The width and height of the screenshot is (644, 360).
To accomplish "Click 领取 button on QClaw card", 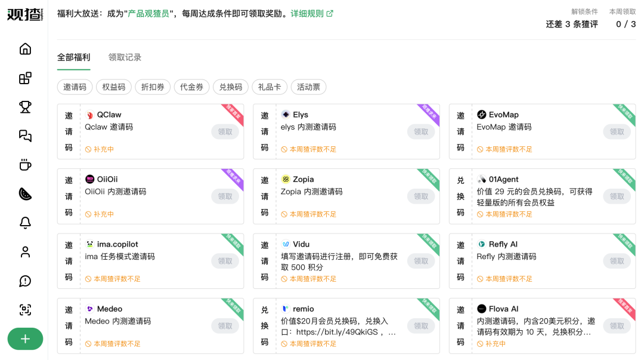I will click(x=225, y=132).
